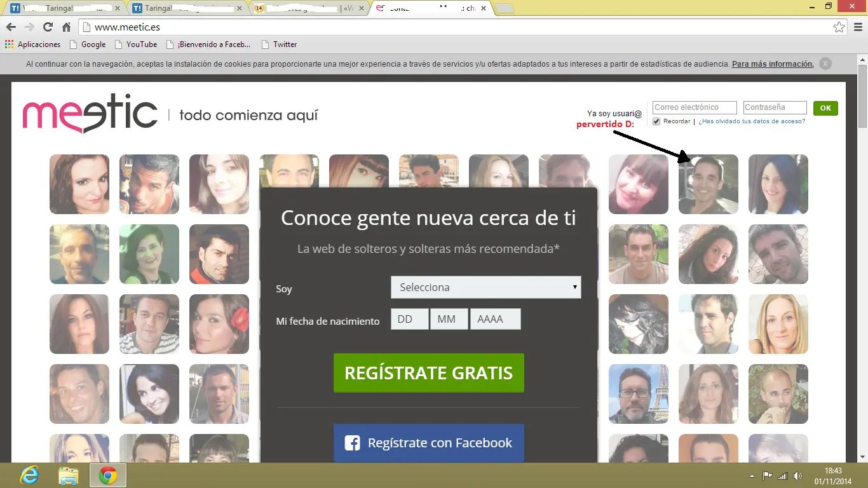Follow 'Para más información' link
This screenshot has height=488, width=868.
click(773, 64)
